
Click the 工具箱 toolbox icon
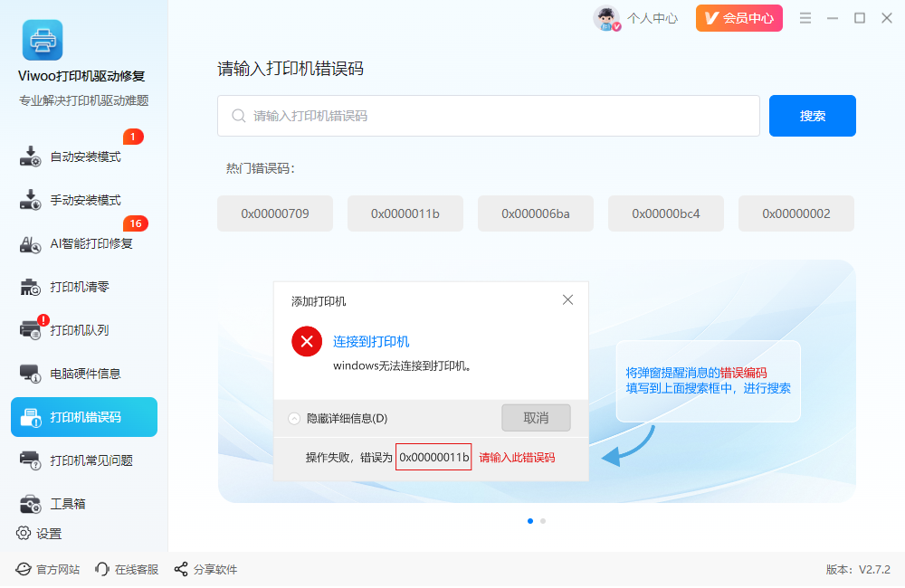pos(30,504)
